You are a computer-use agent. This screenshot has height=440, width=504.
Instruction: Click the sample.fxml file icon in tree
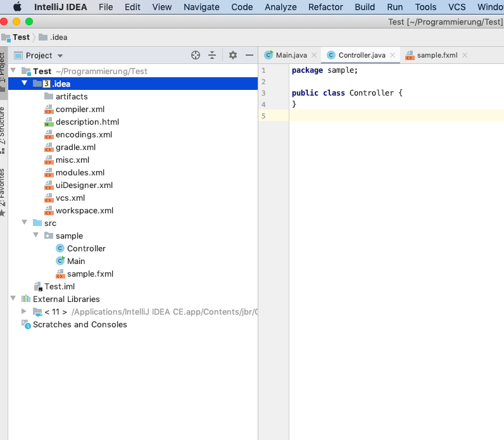(60, 273)
